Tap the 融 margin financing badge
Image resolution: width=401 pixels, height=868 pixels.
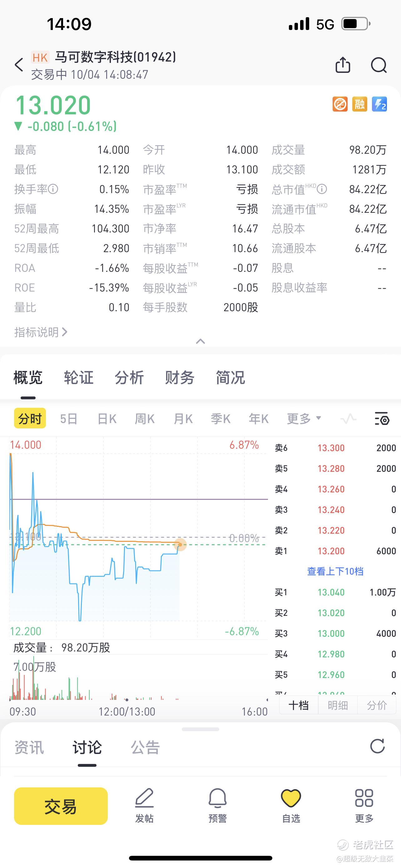coord(359,104)
